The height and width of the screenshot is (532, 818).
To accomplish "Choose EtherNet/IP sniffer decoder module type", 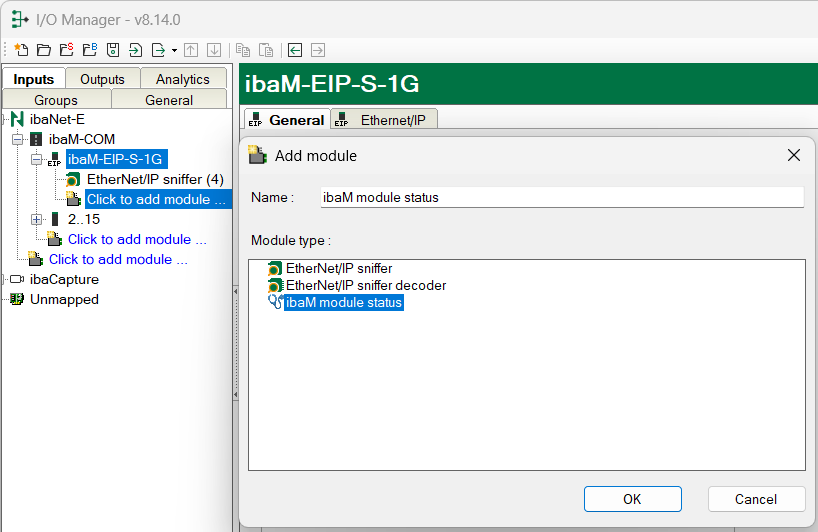I will [366, 286].
